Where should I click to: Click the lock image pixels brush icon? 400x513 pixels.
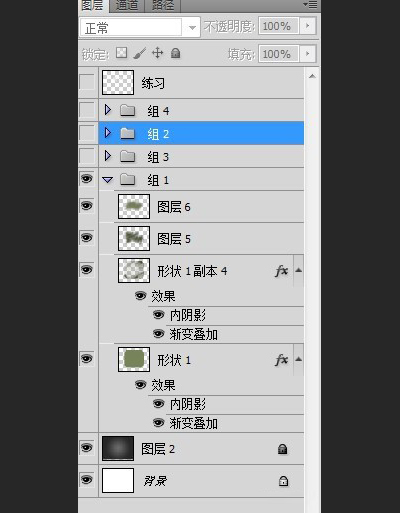click(x=140, y=53)
